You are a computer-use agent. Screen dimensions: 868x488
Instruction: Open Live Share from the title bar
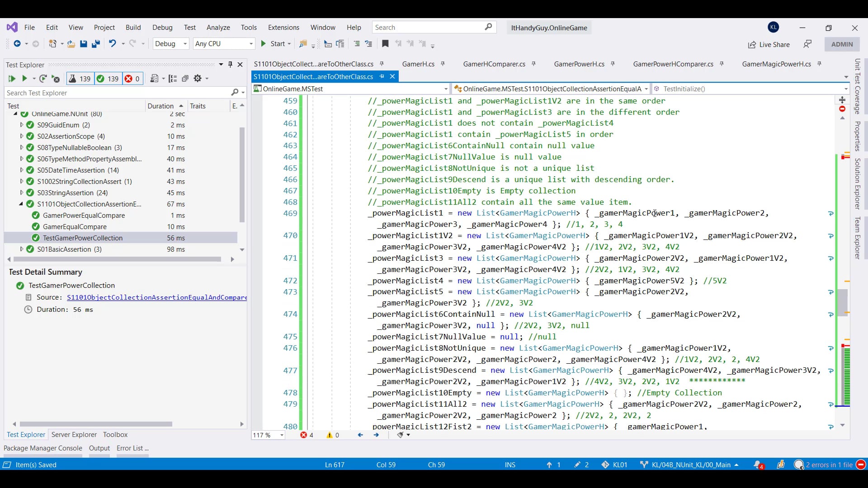(769, 45)
